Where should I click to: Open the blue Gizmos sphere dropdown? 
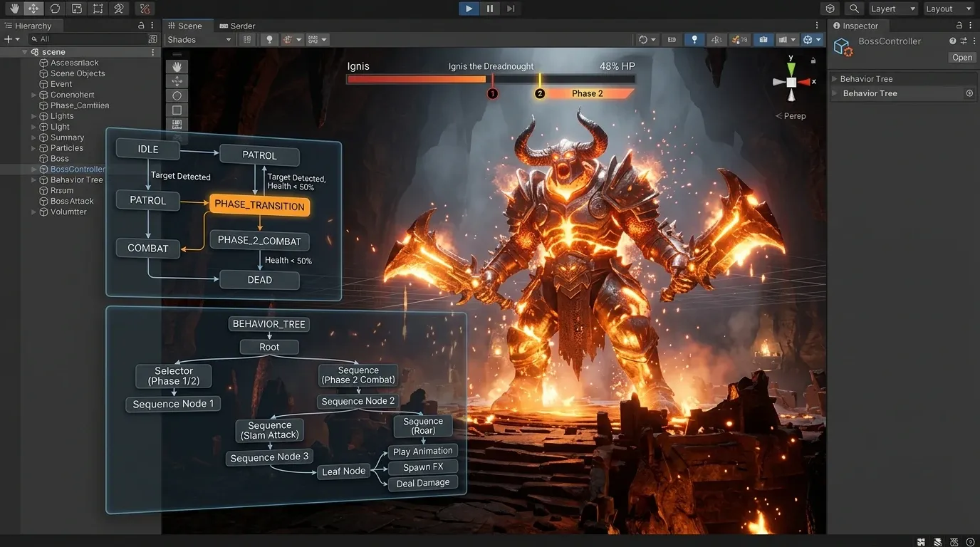tap(811, 40)
